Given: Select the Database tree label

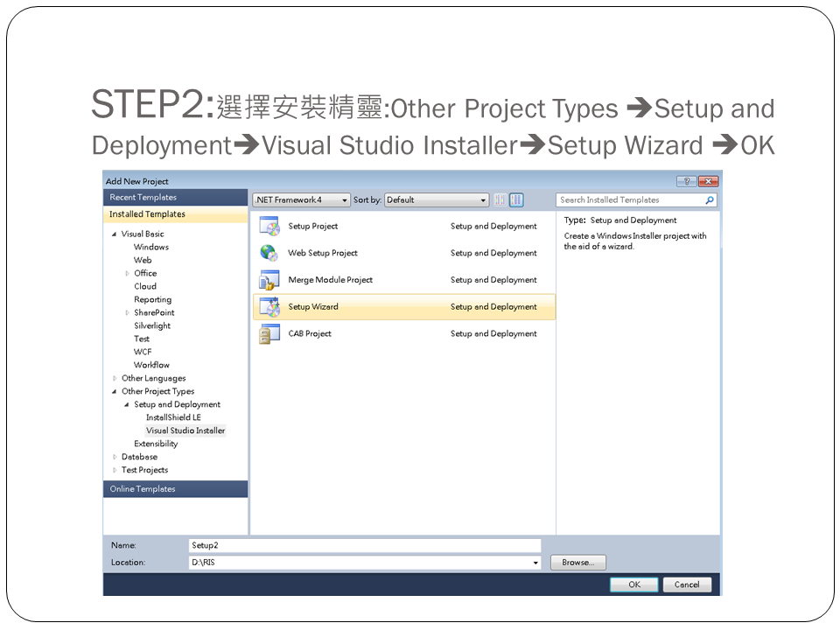Looking at the screenshot, I should (139, 457).
